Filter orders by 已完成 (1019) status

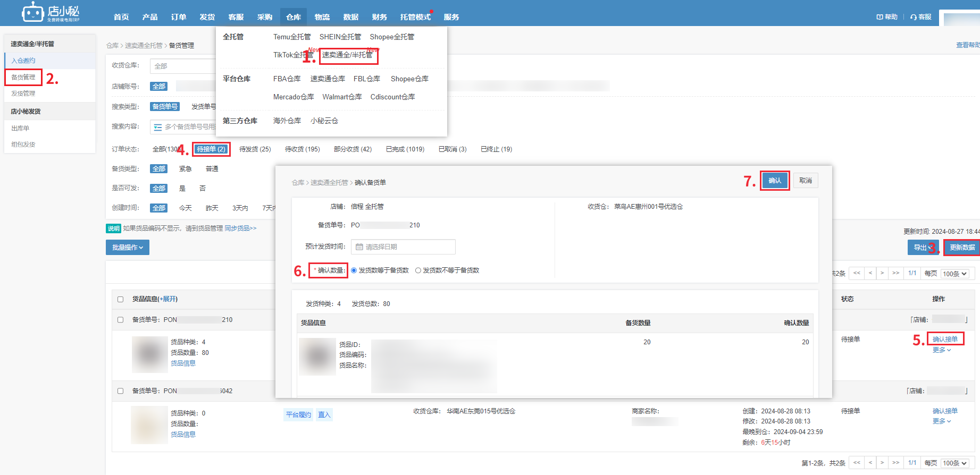pos(405,149)
